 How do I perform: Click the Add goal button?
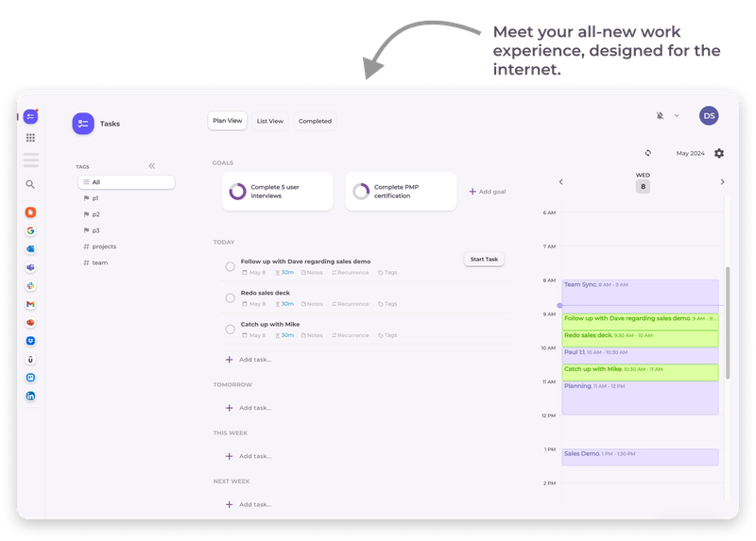tap(488, 192)
